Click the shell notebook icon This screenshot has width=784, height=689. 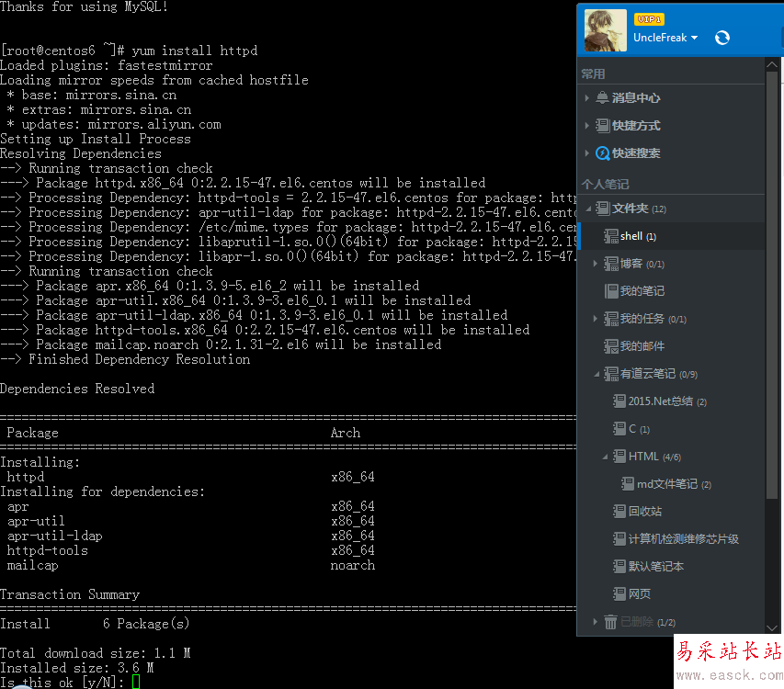tap(611, 236)
